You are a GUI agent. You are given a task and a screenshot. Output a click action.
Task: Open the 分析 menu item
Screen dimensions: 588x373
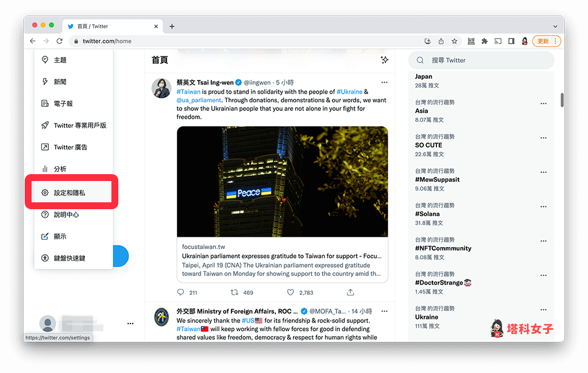tap(73, 169)
